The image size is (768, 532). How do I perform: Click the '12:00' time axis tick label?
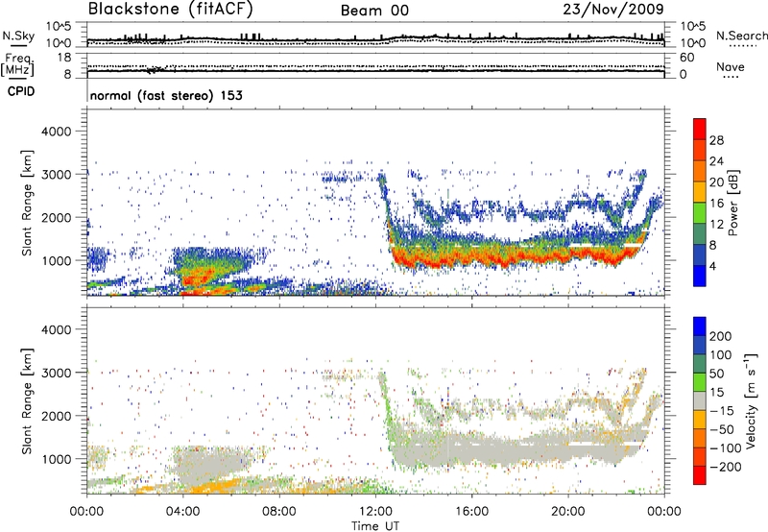(375, 512)
